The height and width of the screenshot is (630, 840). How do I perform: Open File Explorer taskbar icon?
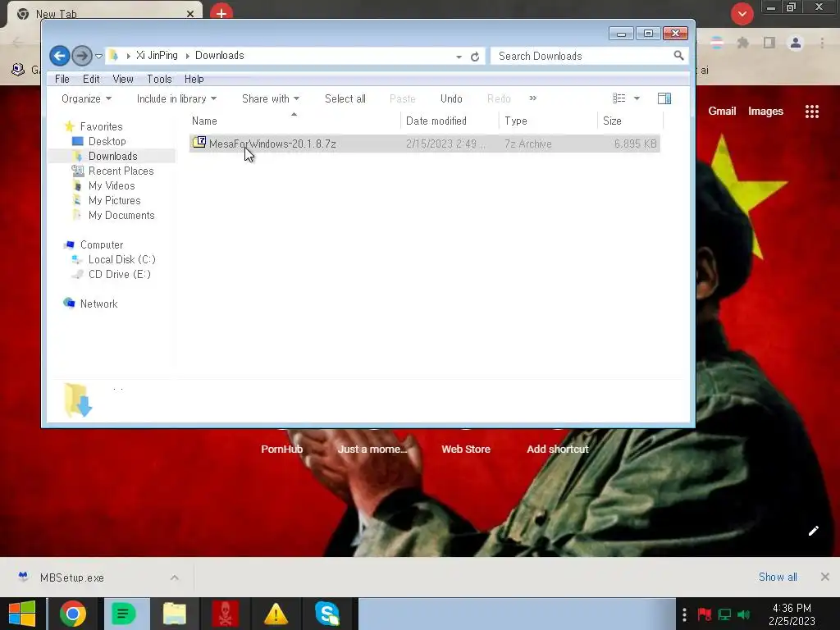174,614
